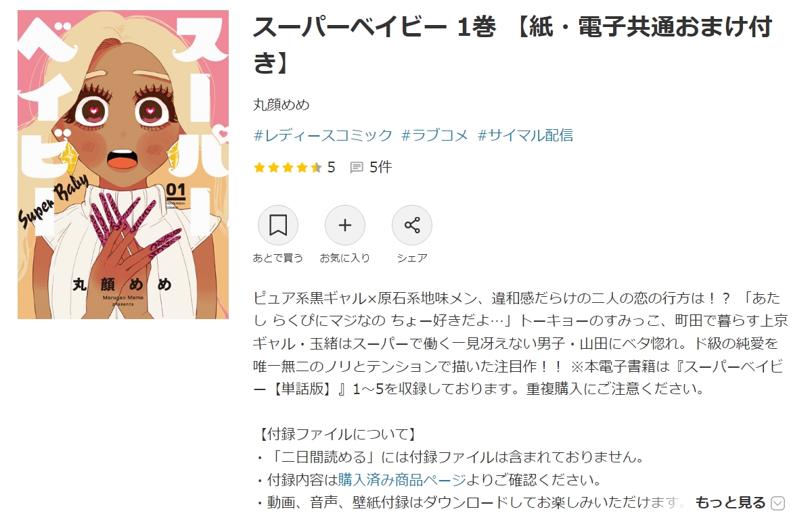Click the シェア label
Screen dimensions: 812x526
click(411, 258)
